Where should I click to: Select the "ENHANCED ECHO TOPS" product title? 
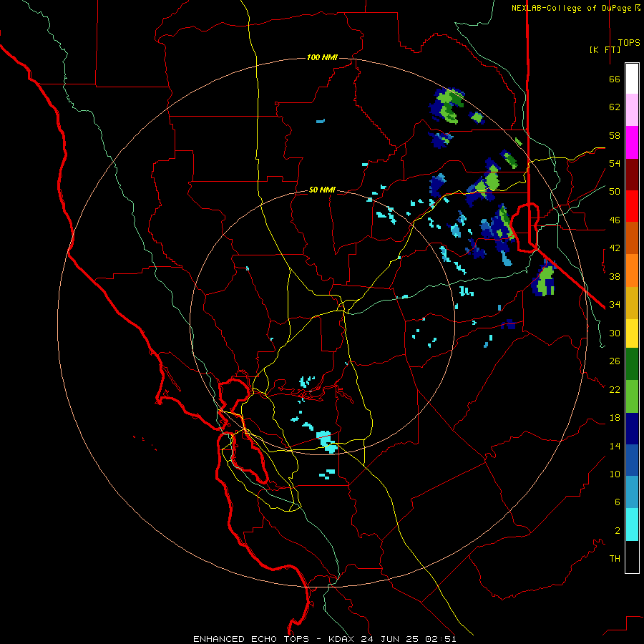coord(251,639)
